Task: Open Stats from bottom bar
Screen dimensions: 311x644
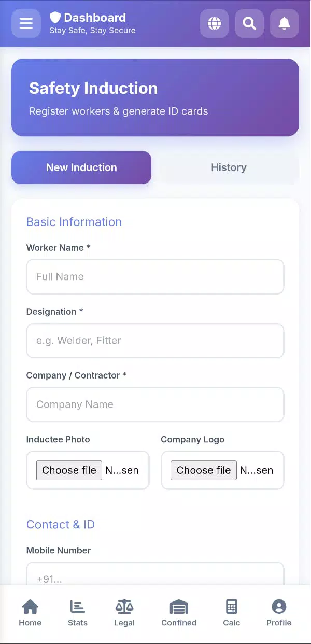Action: 78,613
